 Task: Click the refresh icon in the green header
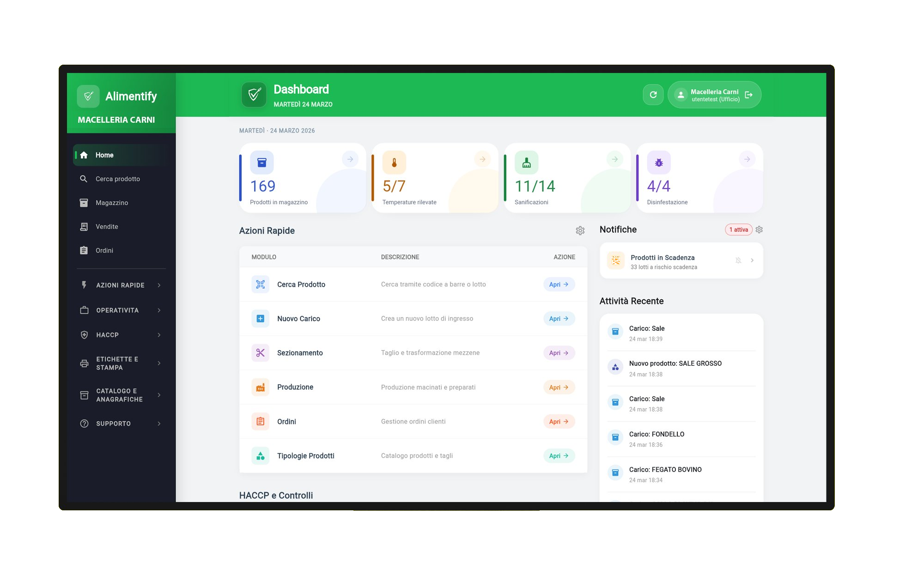pos(653,94)
